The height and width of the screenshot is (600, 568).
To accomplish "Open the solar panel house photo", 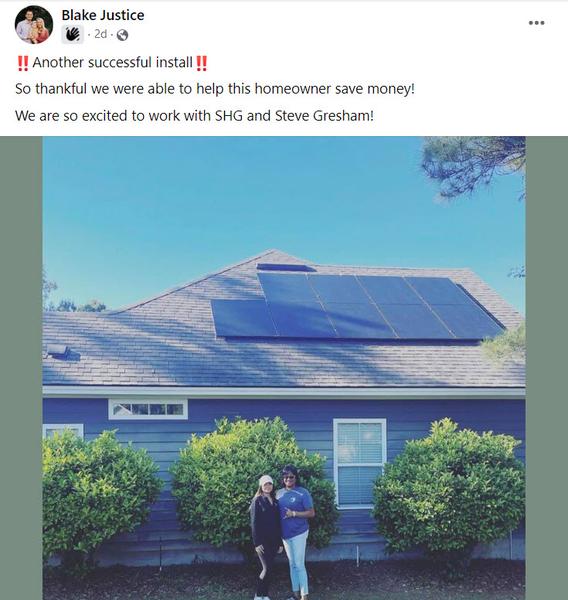I will [284, 368].
